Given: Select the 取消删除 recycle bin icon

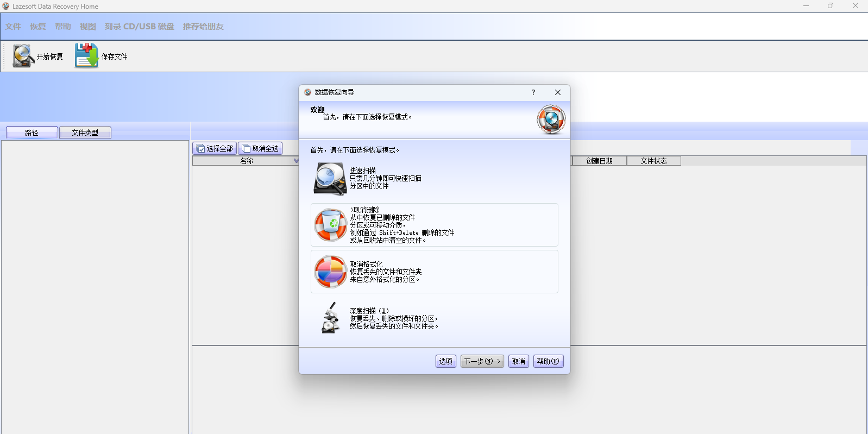Looking at the screenshot, I should pyautogui.click(x=330, y=225).
